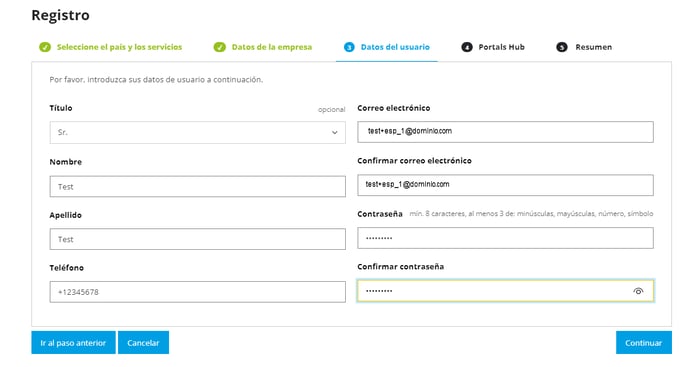Click into the Teléfono field

(x=197, y=292)
